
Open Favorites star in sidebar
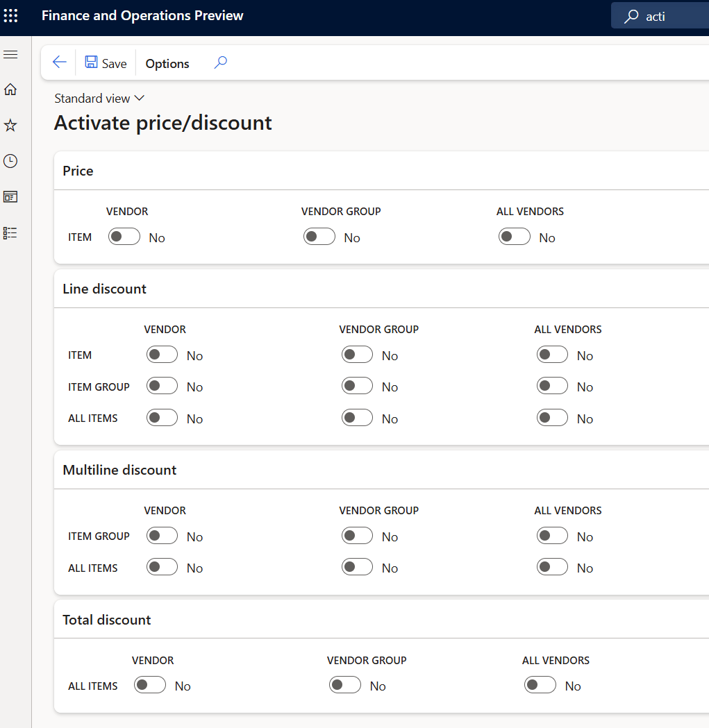[x=10, y=126]
